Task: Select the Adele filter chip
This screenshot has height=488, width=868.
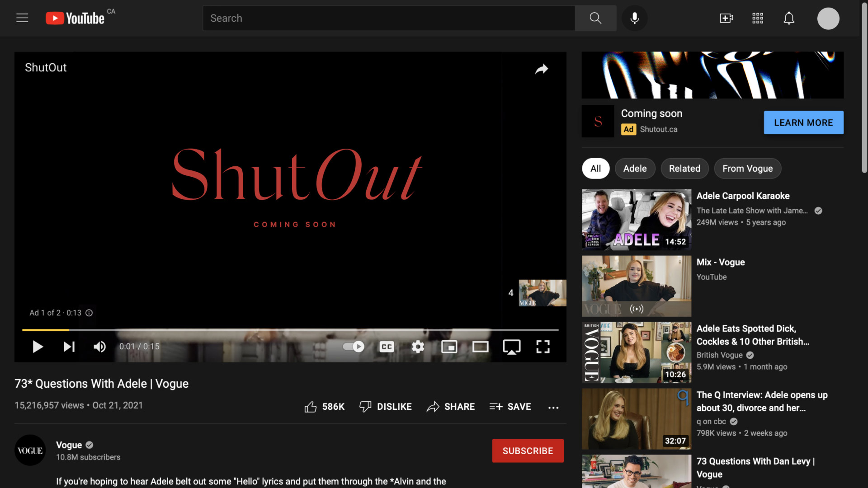Action: tap(635, 169)
